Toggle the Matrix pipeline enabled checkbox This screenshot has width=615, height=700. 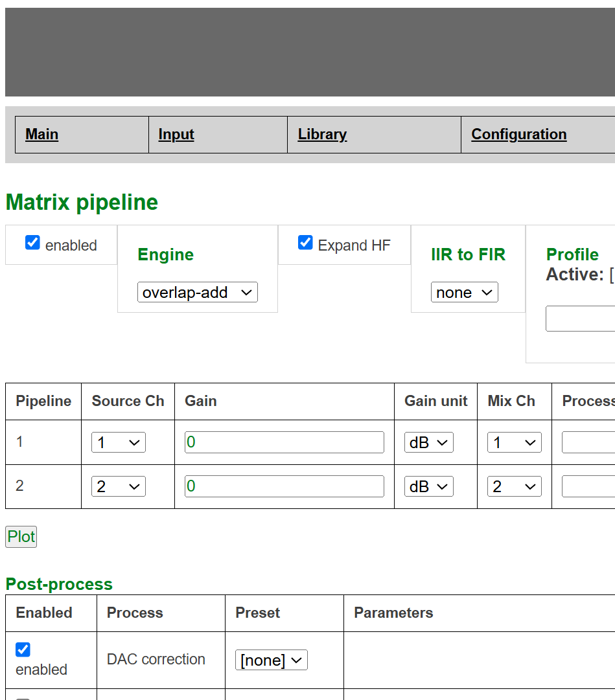coord(32,243)
